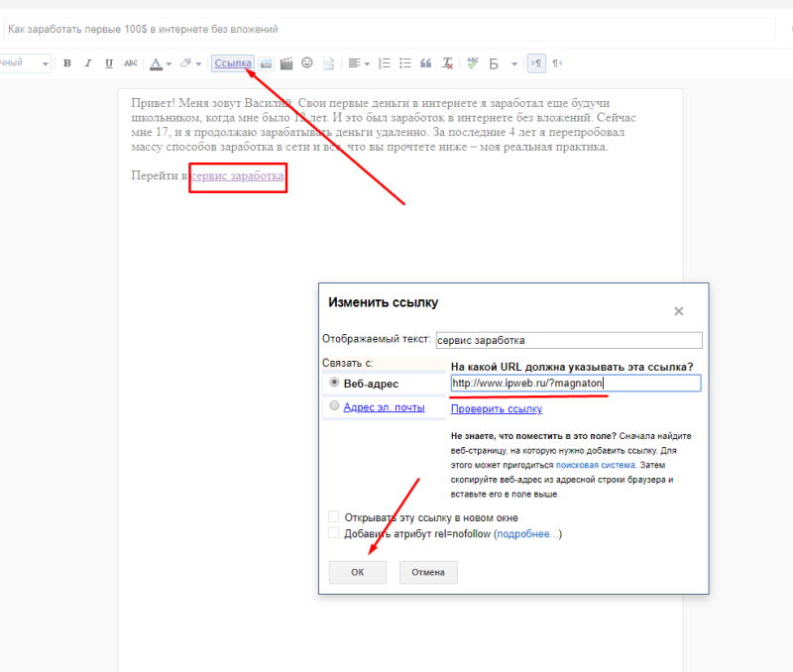Select the 'Адрес эл. почты' radio option
The height and width of the screenshot is (672, 793).
pos(334,406)
